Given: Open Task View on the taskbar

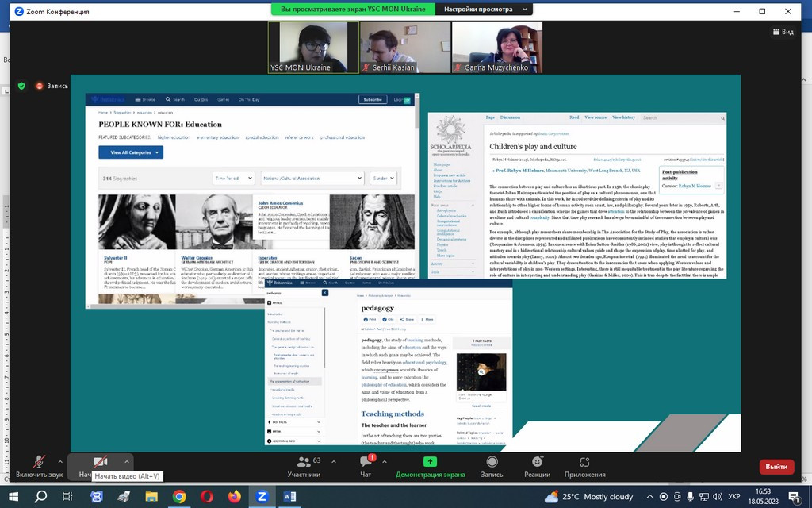Looking at the screenshot, I should click(x=67, y=497).
